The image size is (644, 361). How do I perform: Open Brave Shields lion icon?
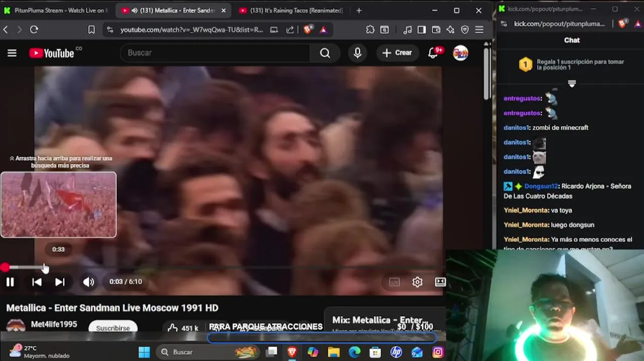tap(307, 30)
